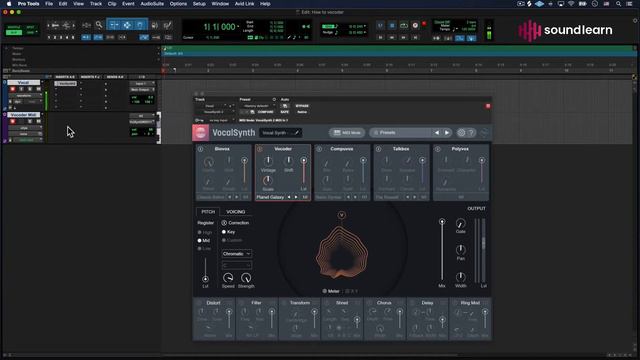640x360 pixels.
Task: Click the pitch Lvl slider handle
Action: tap(205, 279)
